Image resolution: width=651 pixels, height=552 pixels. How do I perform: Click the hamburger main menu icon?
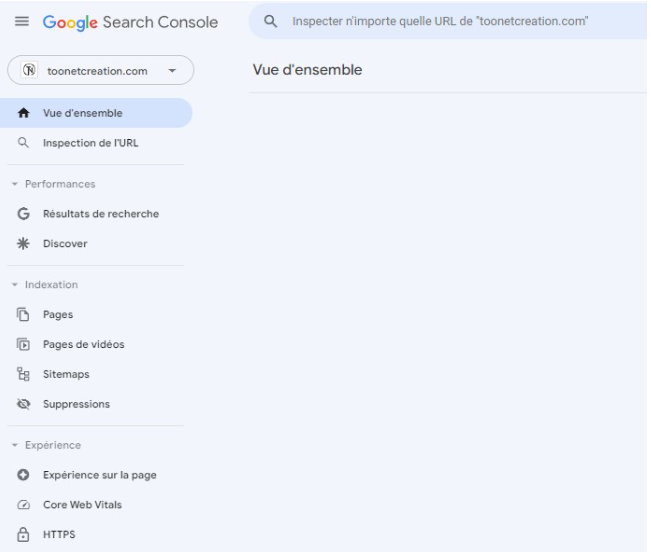point(23,22)
